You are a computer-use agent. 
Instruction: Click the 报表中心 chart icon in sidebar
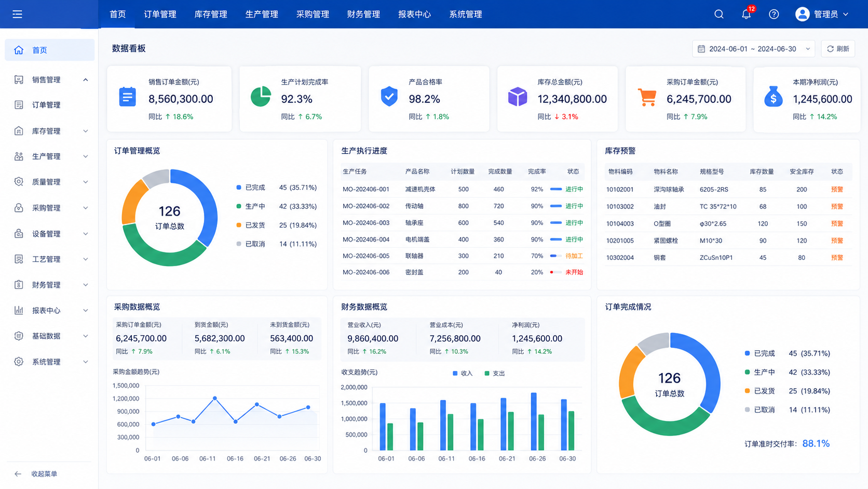click(x=19, y=310)
